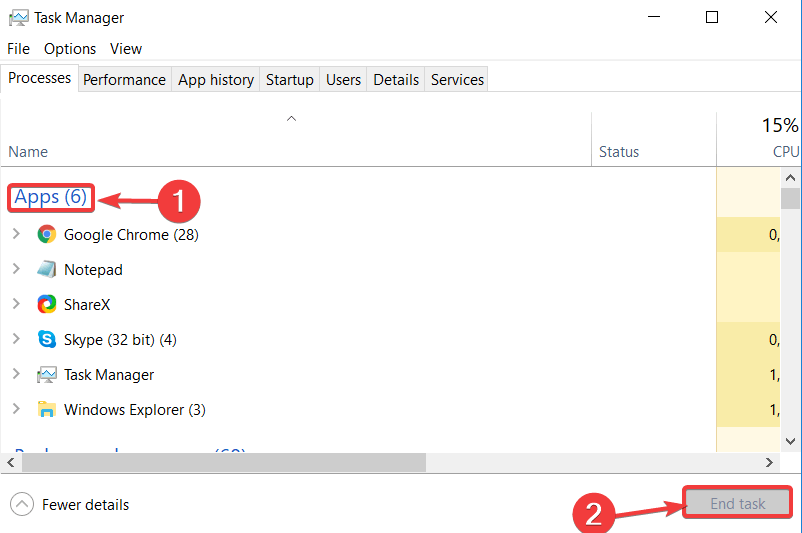The width and height of the screenshot is (802, 533).
Task: Click the vertical scrollbar up arrow
Action: coord(790,177)
